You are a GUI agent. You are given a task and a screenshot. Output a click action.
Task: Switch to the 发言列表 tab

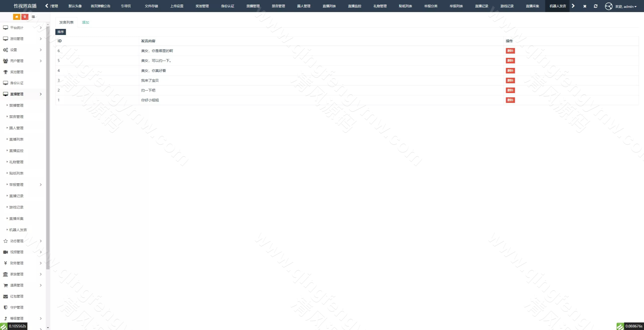(66, 22)
